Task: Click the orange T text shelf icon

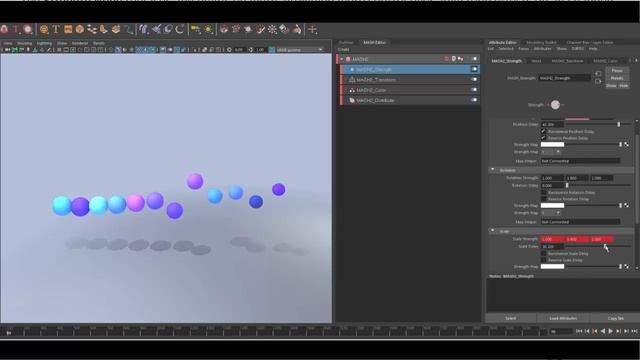Action: 56,29
